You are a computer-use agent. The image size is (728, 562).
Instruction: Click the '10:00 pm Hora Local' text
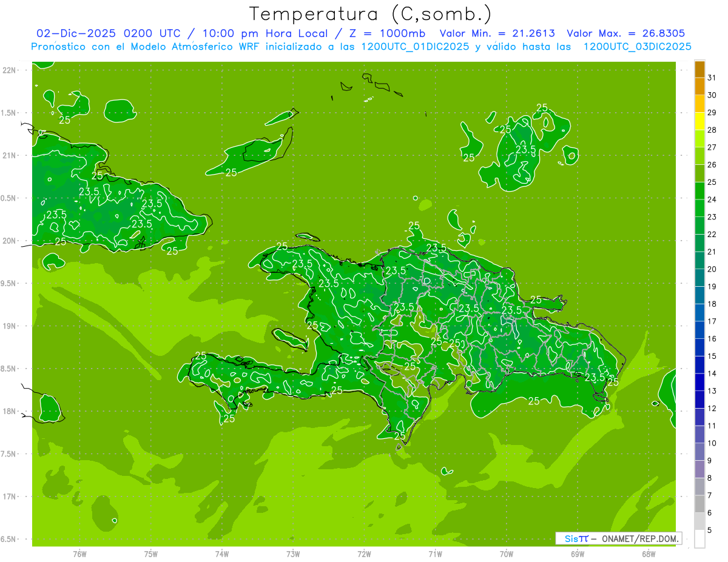click(x=264, y=33)
